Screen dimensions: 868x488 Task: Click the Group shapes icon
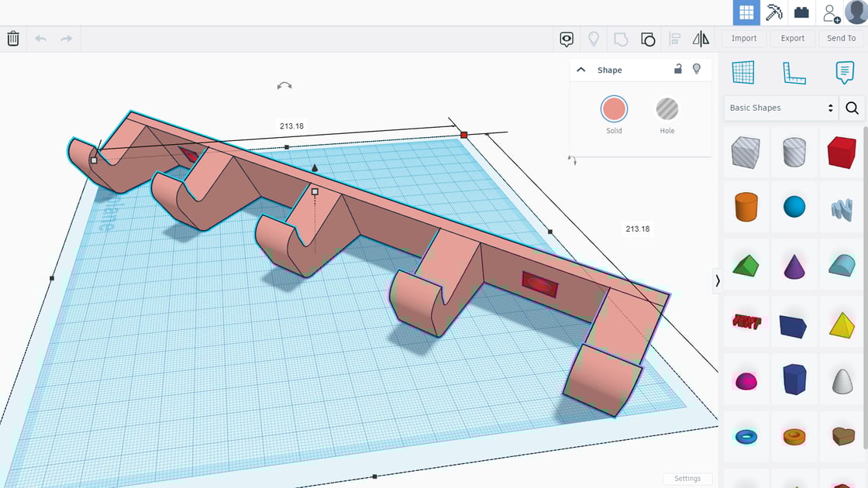pyautogui.click(x=648, y=39)
